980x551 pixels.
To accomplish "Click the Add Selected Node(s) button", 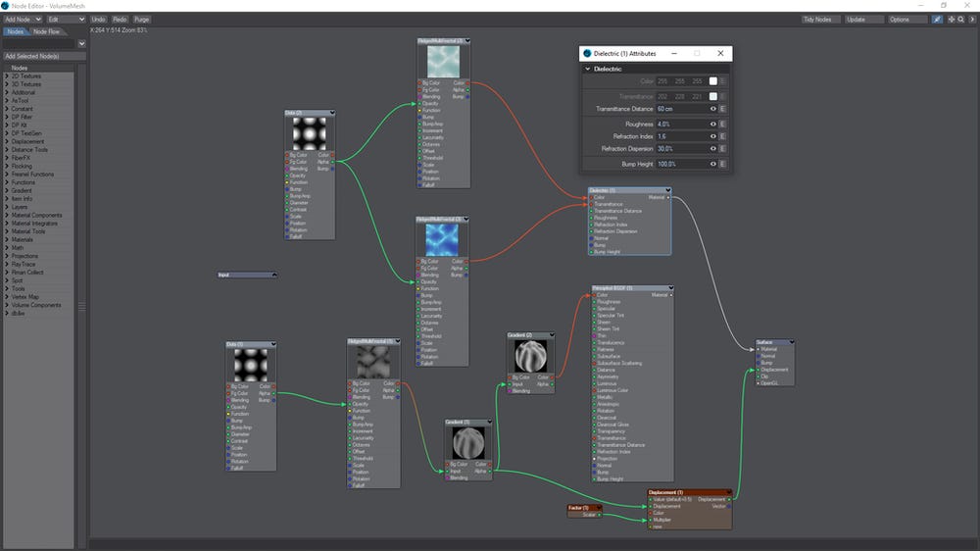I will tap(44, 56).
